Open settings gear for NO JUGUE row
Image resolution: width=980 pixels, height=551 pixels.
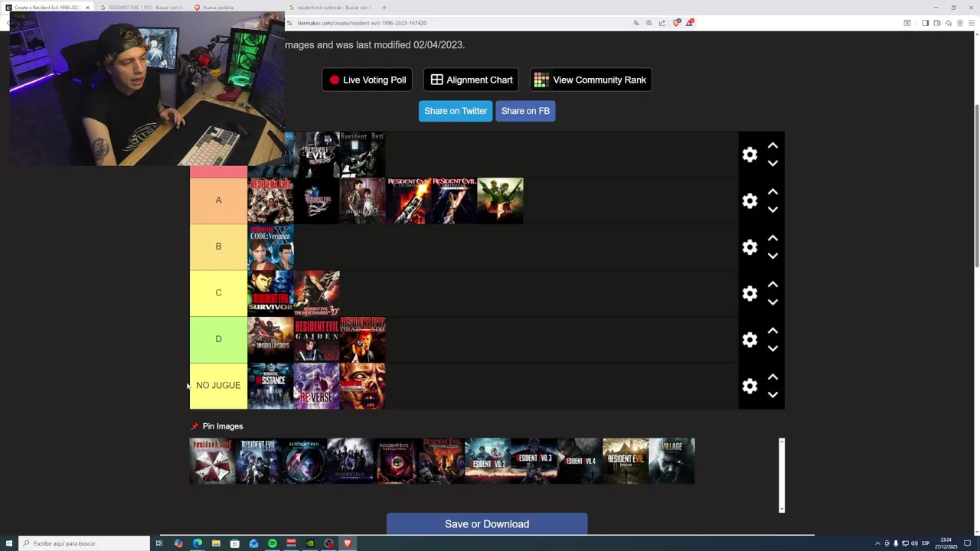coord(750,386)
